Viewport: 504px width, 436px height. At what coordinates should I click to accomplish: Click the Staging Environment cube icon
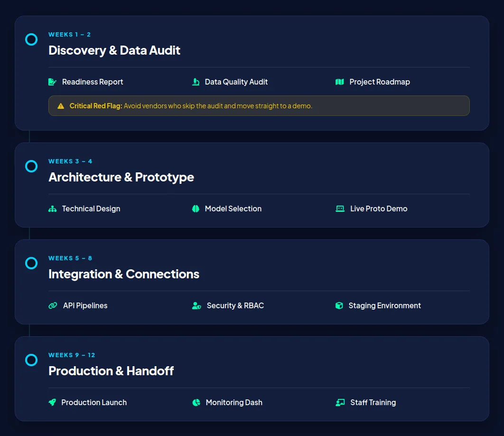tap(339, 306)
